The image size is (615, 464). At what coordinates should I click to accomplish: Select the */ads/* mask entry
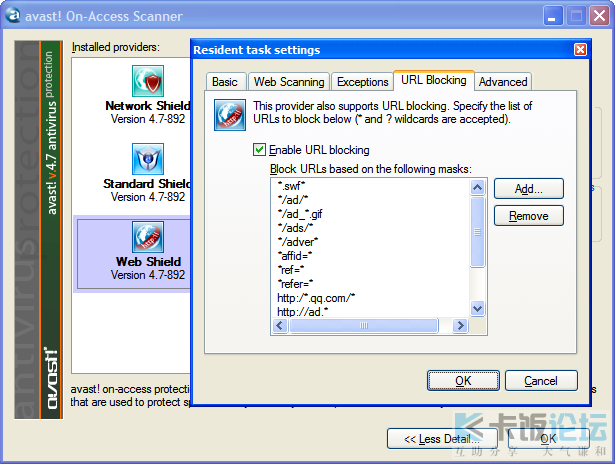click(x=296, y=227)
